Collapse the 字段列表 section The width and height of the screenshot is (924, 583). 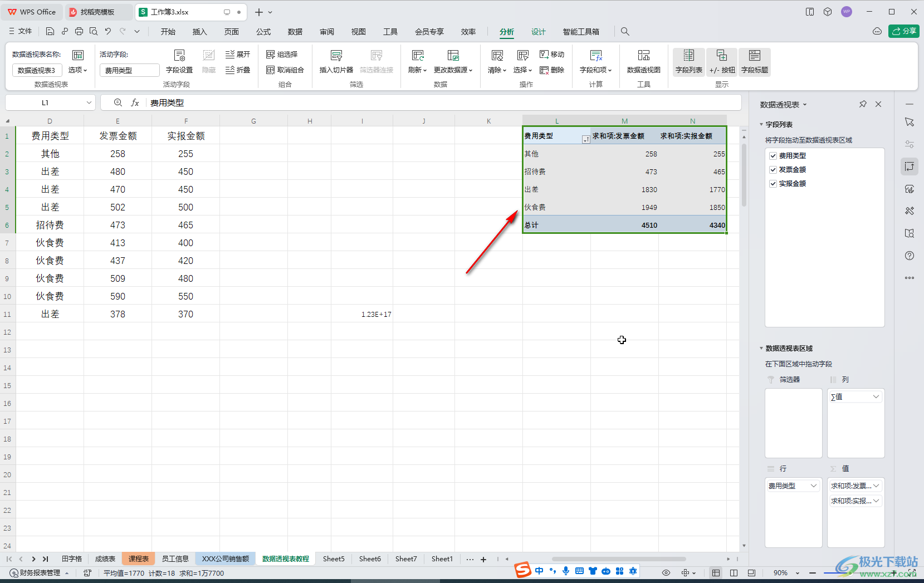pyautogui.click(x=761, y=125)
